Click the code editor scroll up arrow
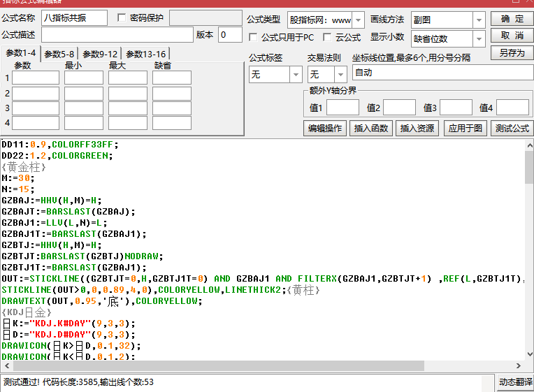 pyautogui.click(x=530, y=145)
